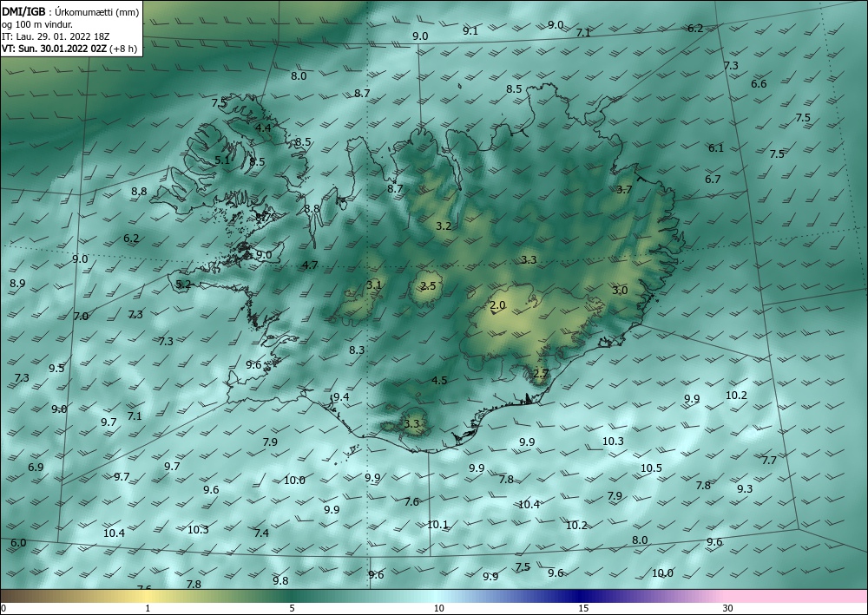868x615 pixels.
Task: Click the value 3.0 in east Iceland
Action: [x=620, y=291]
